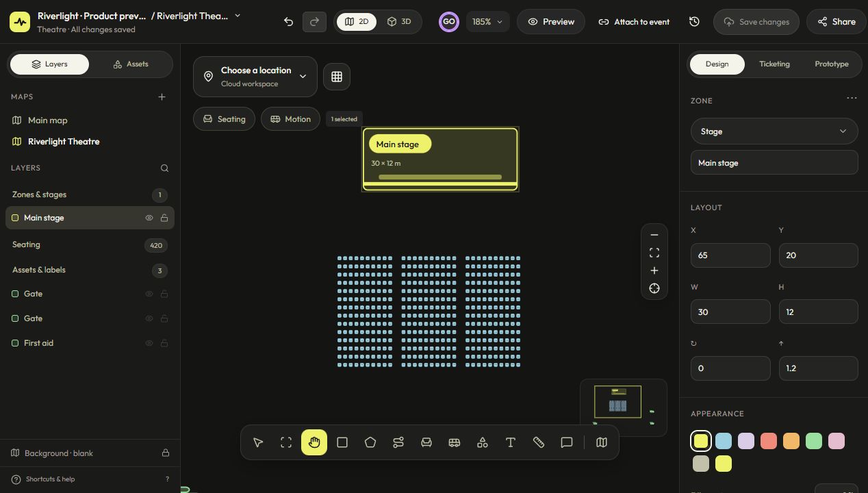Image resolution: width=868 pixels, height=493 pixels.
Task: Toggle lock on First aid layer
Action: pyautogui.click(x=164, y=343)
